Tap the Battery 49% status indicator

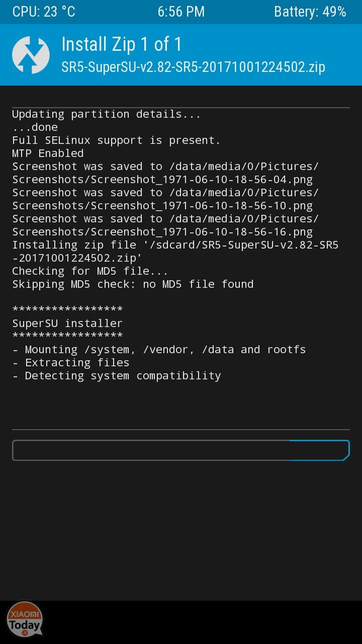pos(310,12)
